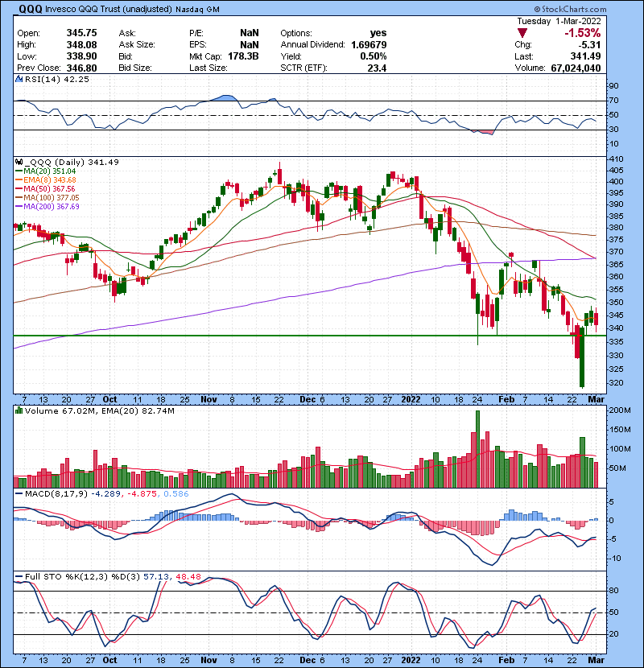Click the Invesco QQQ Trust (unadjusted) name
This screenshot has width=644, height=668.
(108, 9)
